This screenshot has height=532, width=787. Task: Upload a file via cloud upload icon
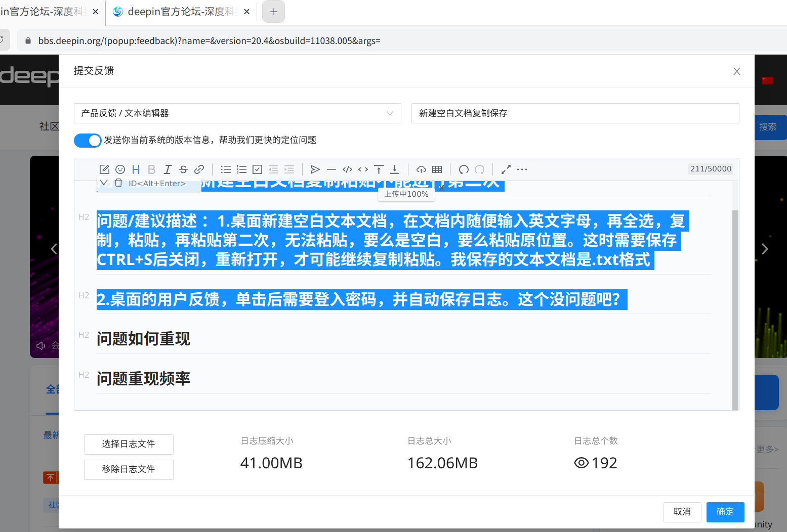(x=421, y=169)
